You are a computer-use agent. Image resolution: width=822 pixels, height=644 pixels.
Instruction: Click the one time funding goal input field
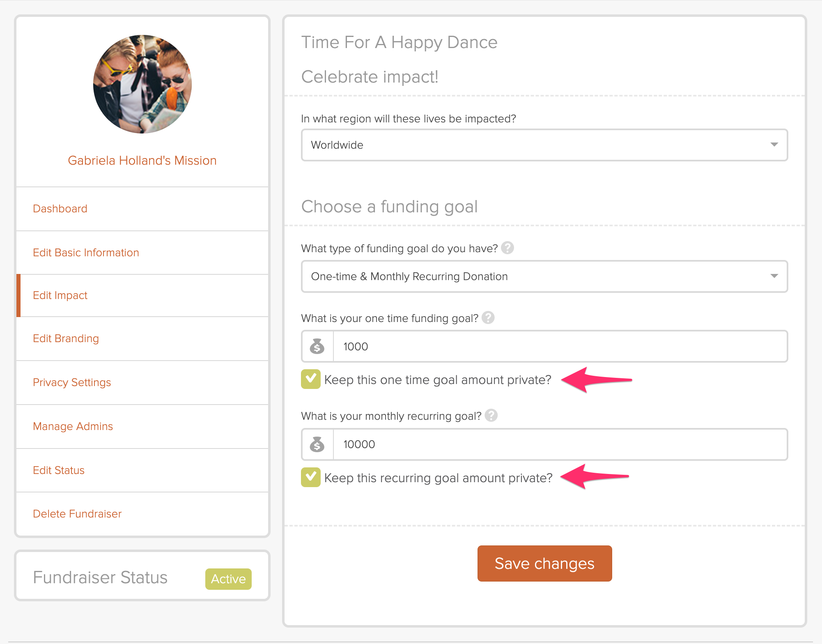click(x=560, y=346)
